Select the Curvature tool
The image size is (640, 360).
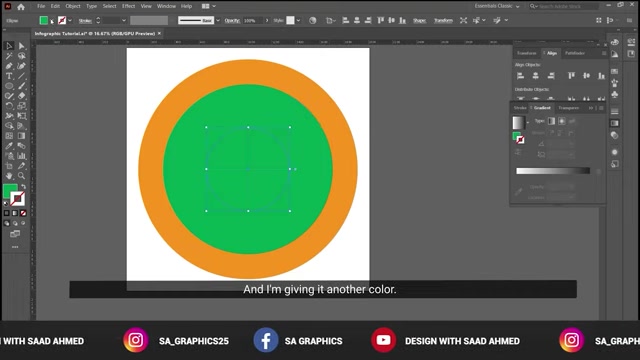pyautogui.click(x=22, y=66)
